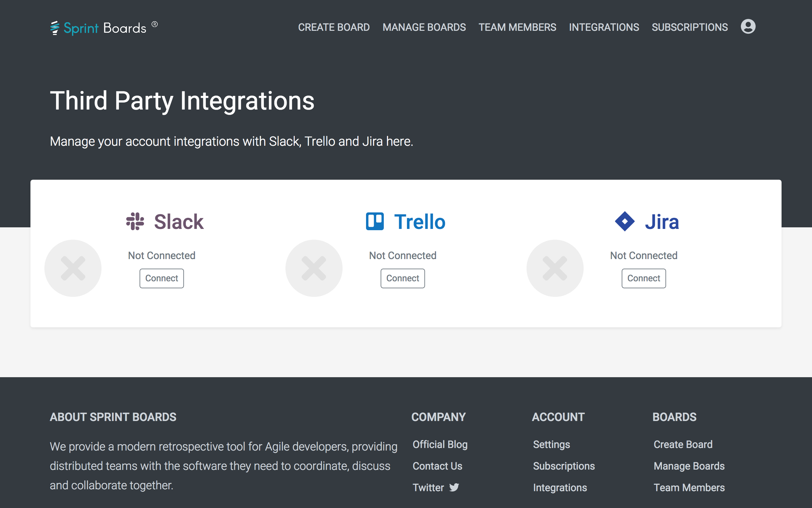Image resolution: width=812 pixels, height=508 pixels.
Task: Go to Manage Boards in top navigation
Action: coord(424,27)
